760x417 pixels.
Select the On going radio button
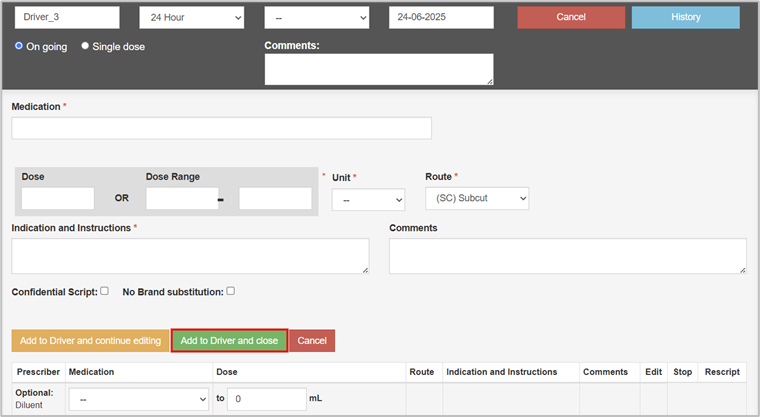tap(19, 46)
